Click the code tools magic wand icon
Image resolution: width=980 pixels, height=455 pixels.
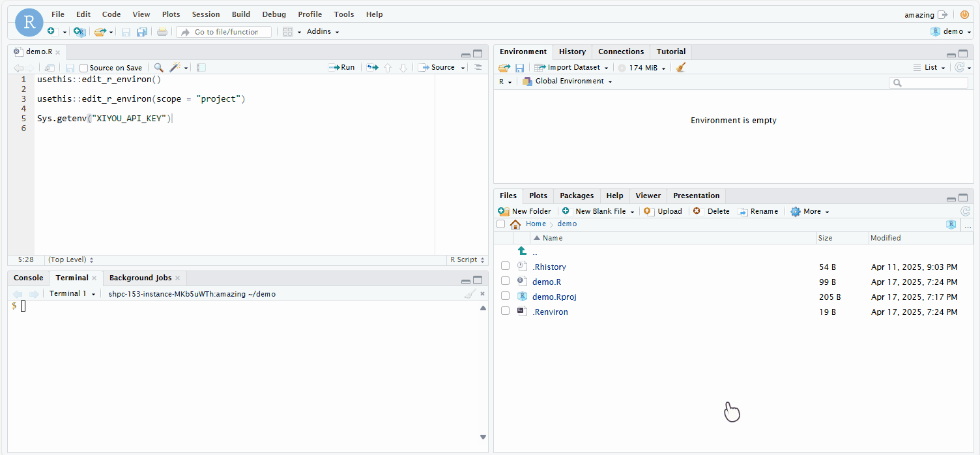click(175, 67)
